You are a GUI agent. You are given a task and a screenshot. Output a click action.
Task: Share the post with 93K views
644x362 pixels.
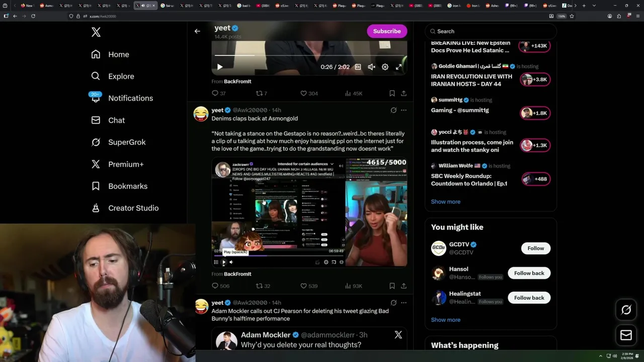pyautogui.click(x=404, y=286)
